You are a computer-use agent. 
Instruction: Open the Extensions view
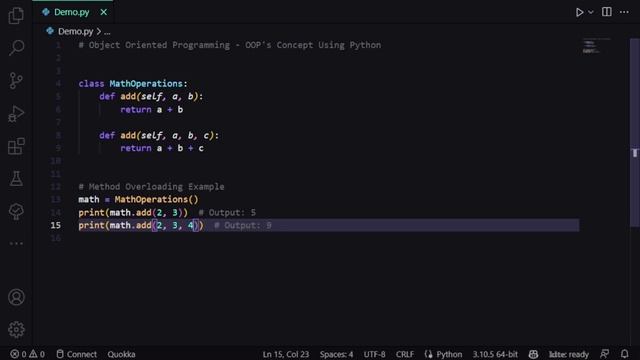pos(16,146)
